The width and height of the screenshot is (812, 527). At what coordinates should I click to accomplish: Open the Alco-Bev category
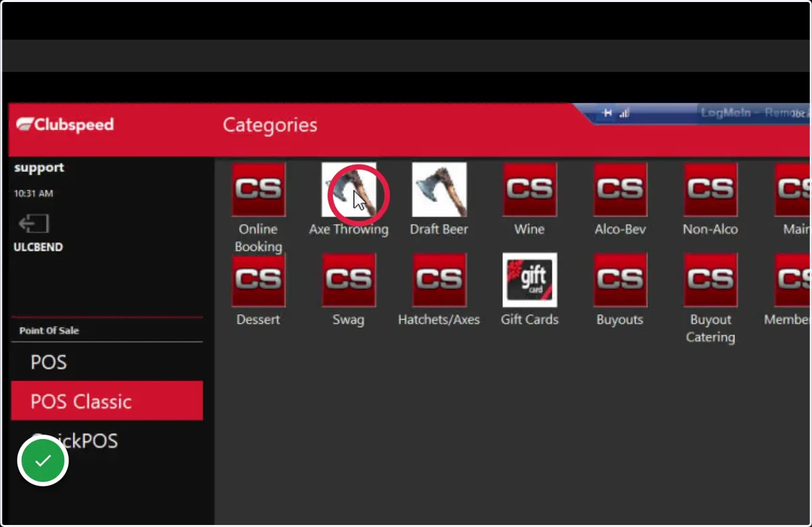(621, 190)
